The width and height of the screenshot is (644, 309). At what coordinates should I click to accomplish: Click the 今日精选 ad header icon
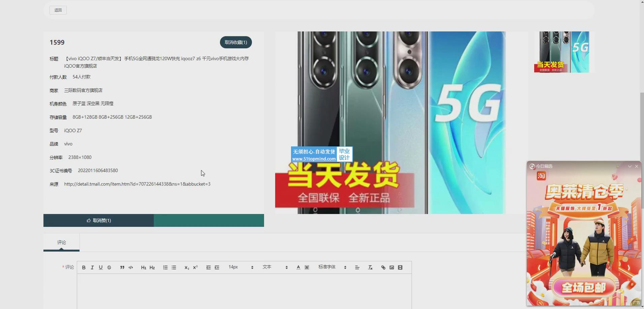click(x=532, y=166)
